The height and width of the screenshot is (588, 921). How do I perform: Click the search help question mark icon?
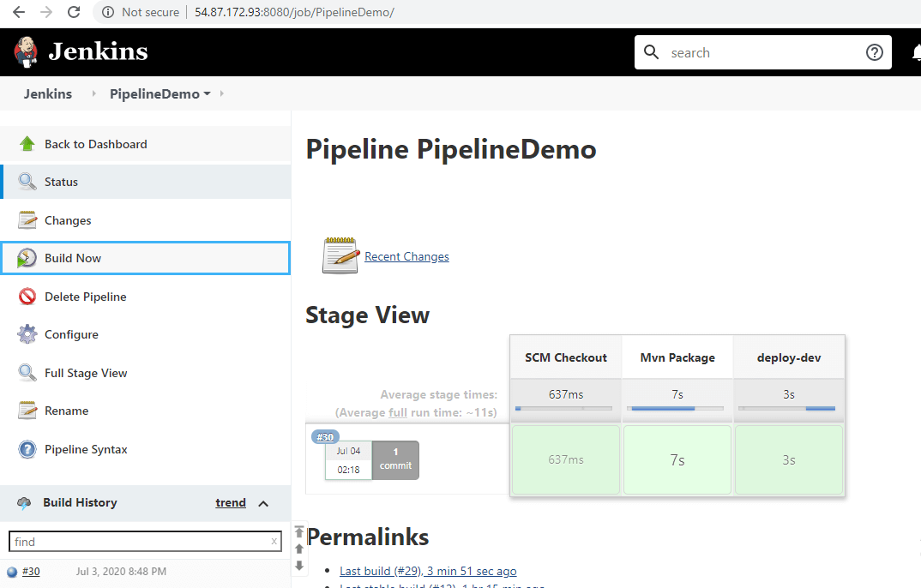874,52
